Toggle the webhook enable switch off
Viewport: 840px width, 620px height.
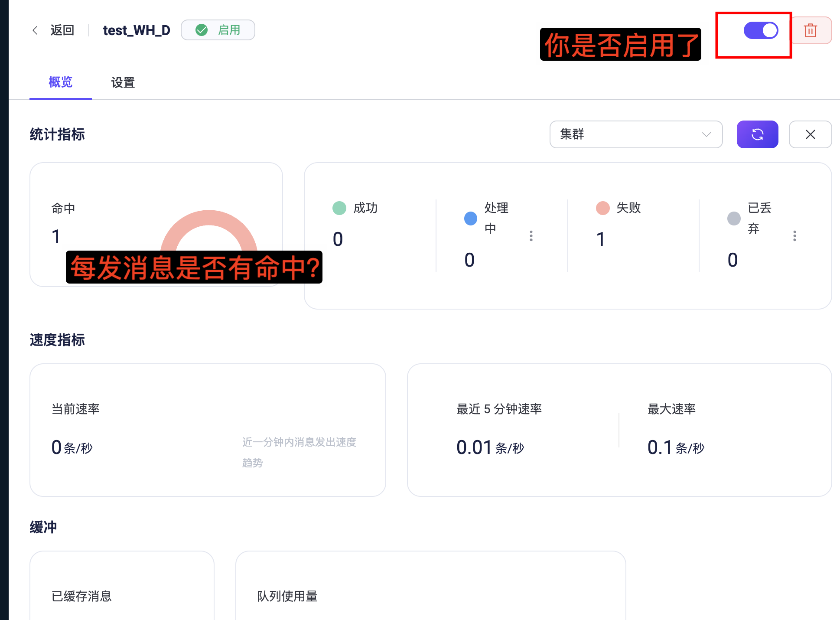(x=761, y=30)
